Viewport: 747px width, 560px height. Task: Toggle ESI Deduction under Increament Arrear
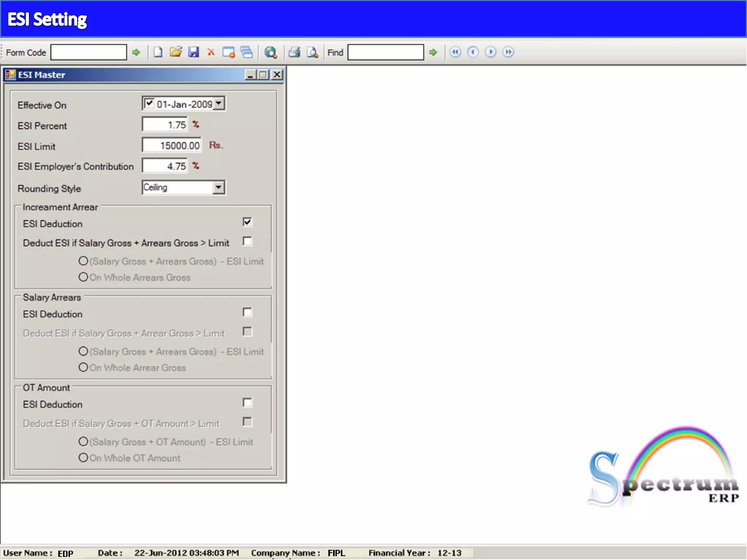point(247,222)
